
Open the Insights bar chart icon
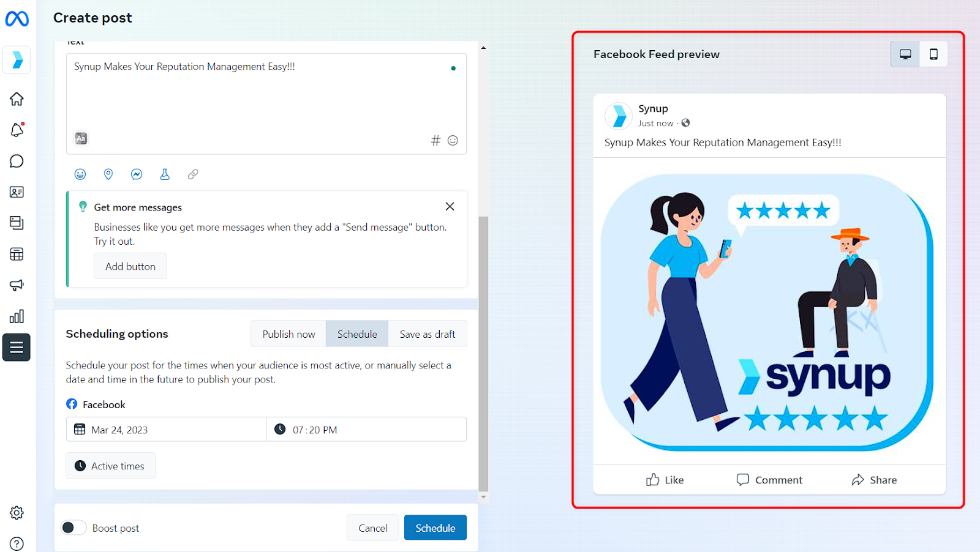point(17,316)
